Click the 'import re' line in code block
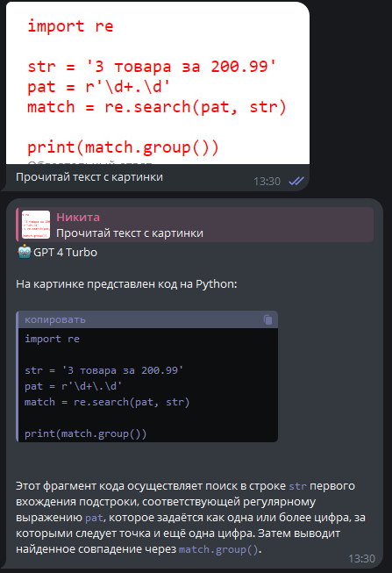The width and height of the screenshot is (392, 573). [52, 339]
